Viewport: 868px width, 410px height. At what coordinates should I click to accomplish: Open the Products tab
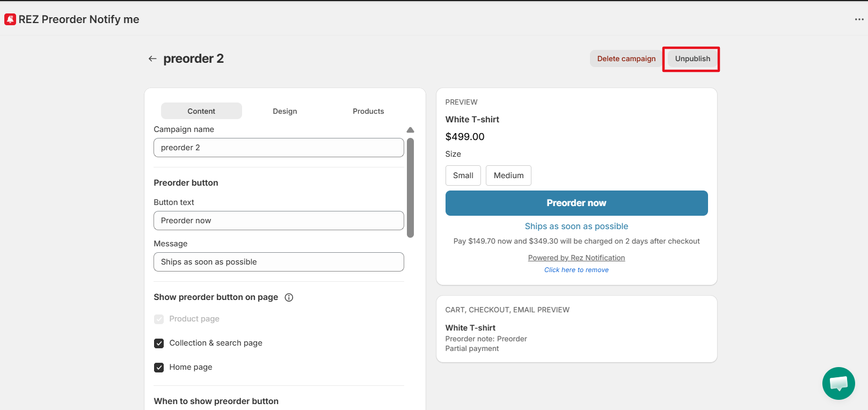368,111
